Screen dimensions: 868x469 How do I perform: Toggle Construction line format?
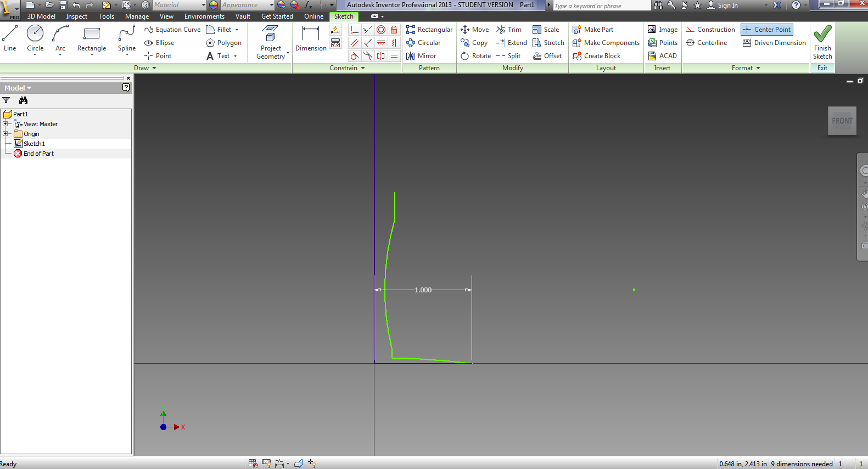click(710, 30)
